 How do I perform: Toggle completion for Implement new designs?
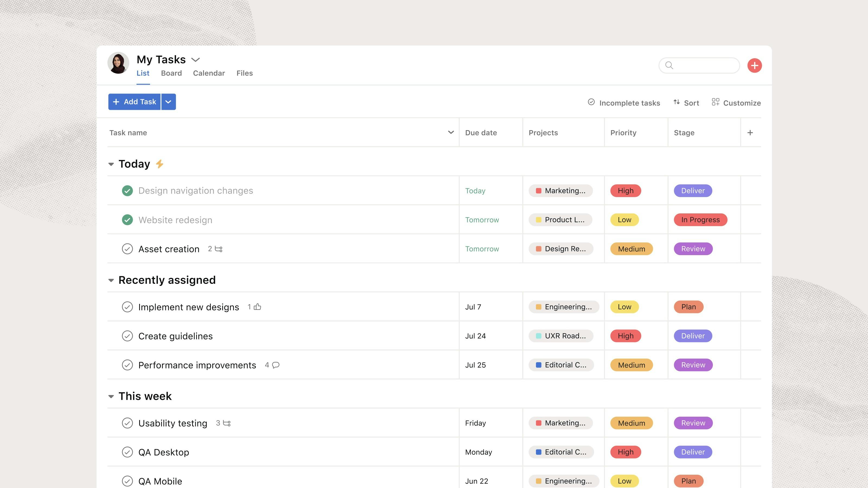[127, 306]
